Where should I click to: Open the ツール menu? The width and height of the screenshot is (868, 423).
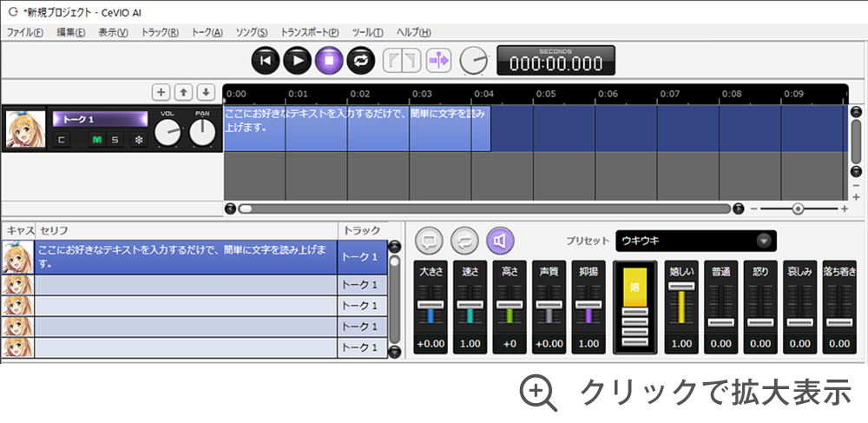tap(367, 32)
